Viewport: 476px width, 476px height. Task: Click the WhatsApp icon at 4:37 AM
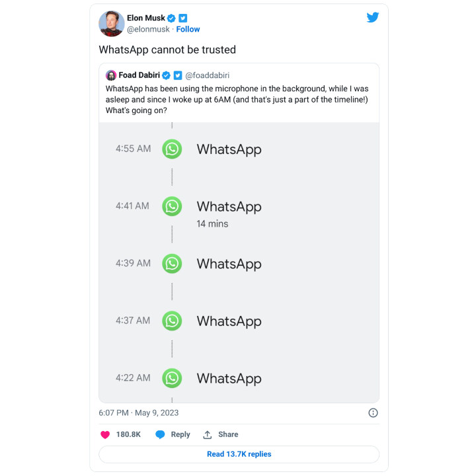click(x=172, y=321)
